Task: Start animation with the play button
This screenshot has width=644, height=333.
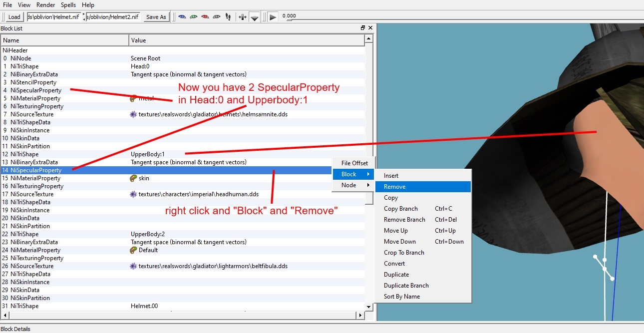Action: [273, 17]
